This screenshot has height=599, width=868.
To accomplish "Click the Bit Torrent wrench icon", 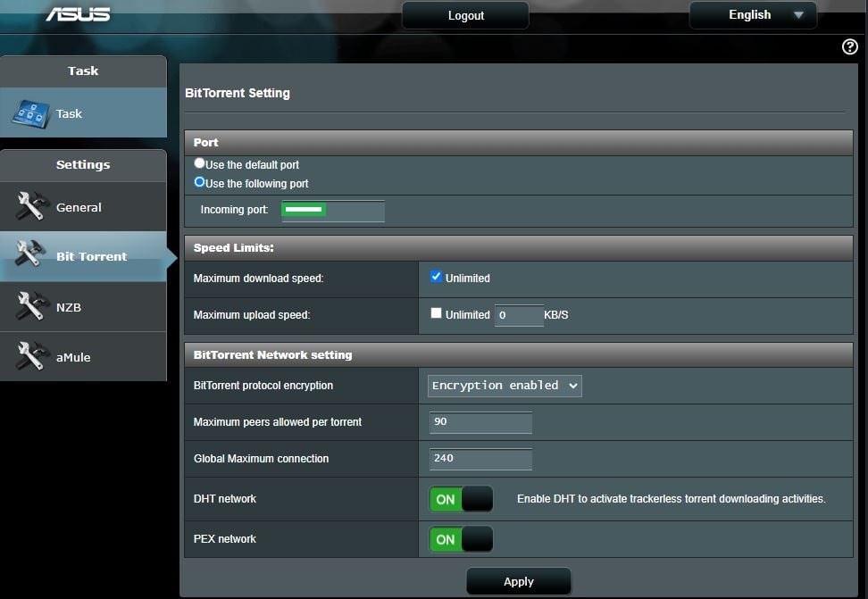I will [x=31, y=254].
